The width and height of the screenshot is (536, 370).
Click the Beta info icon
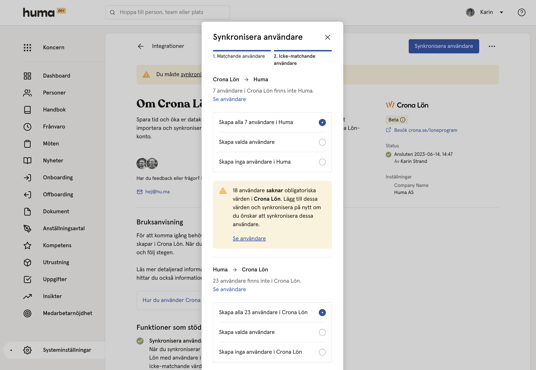[x=403, y=120]
